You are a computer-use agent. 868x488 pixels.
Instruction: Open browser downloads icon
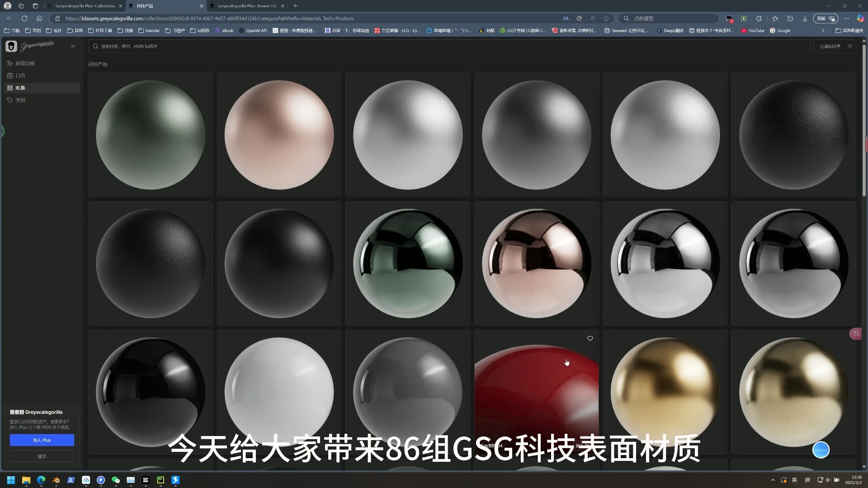tap(805, 19)
